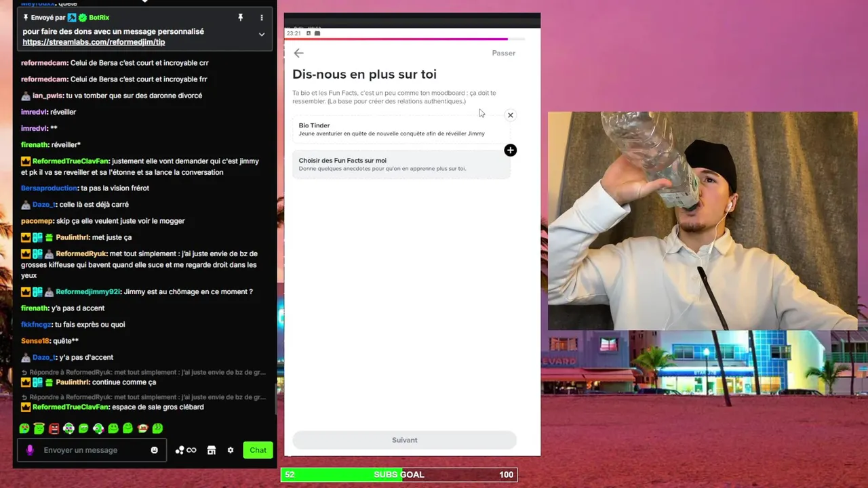Click the reply reference above 'espace de sale'
Image resolution: width=868 pixels, height=488 pixels.
point(144,397)
